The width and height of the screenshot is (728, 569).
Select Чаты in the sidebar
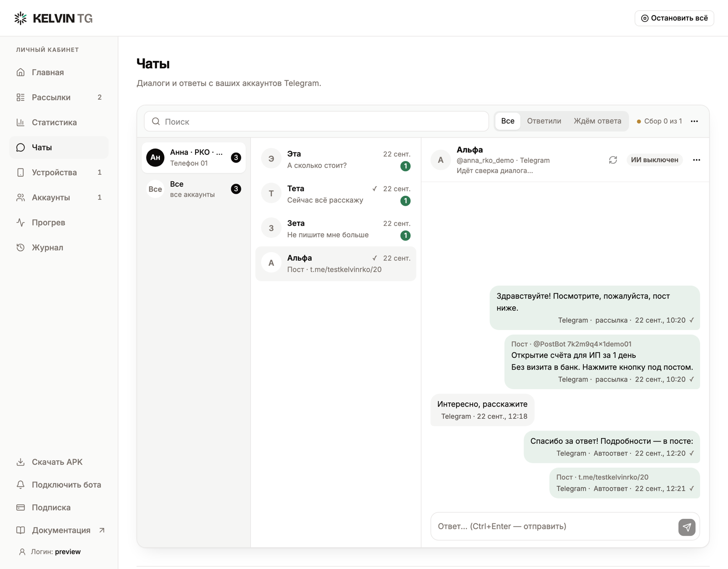pos(59,147)
